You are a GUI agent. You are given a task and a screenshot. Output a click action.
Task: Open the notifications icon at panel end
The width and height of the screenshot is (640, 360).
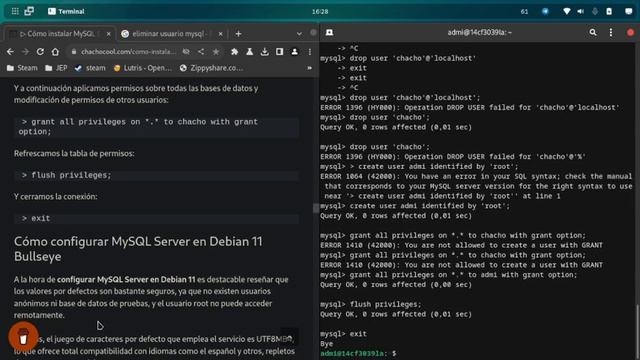tap(629, 11)
